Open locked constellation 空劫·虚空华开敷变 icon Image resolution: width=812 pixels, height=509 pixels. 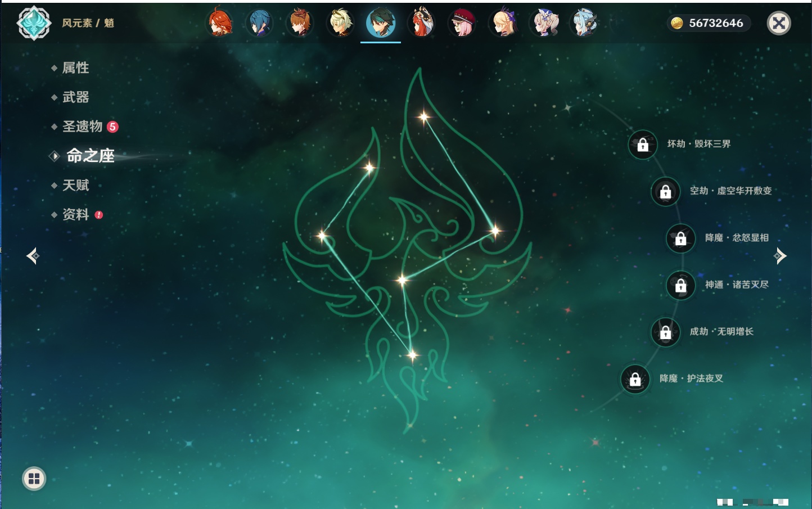666,191
